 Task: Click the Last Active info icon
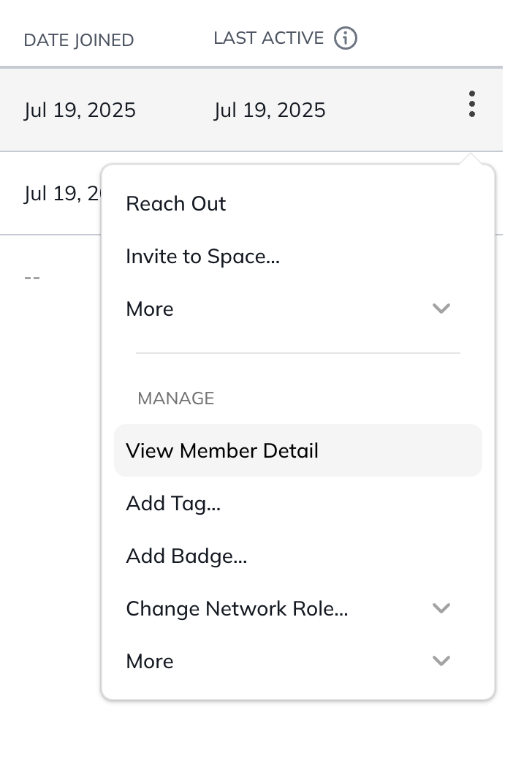[x=346, y=39]
